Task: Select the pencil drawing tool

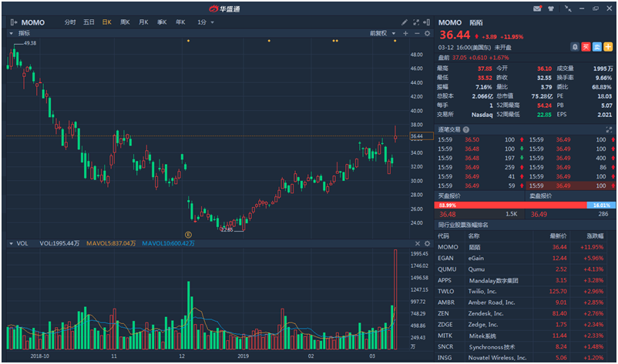Action: (405, 22)
